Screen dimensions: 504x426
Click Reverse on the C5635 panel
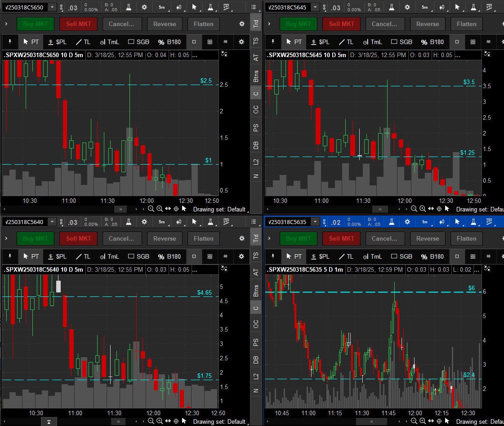pos(428,238)
